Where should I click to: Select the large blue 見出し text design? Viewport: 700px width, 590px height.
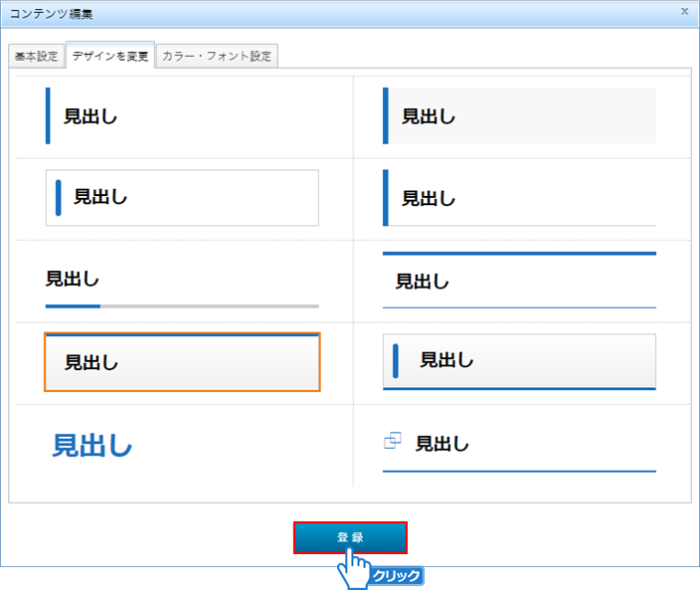tap(92, 445)
